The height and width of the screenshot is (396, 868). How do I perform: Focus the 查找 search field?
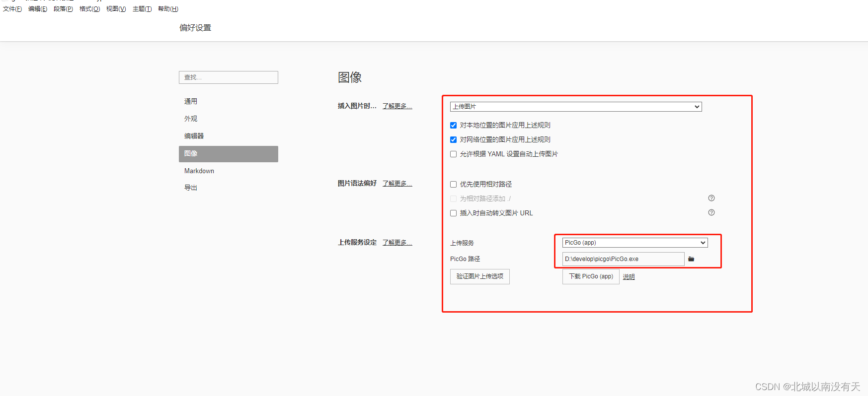click(229, 77)
